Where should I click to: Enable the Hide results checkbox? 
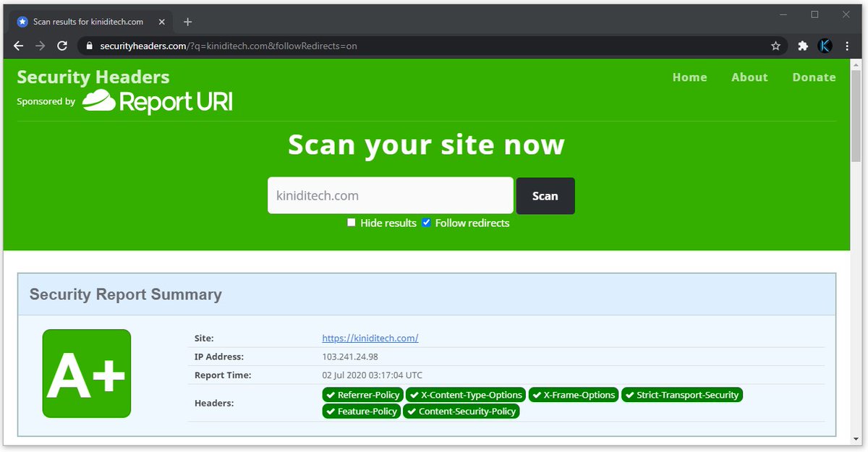pyautogui.click(x=351, y=222)
